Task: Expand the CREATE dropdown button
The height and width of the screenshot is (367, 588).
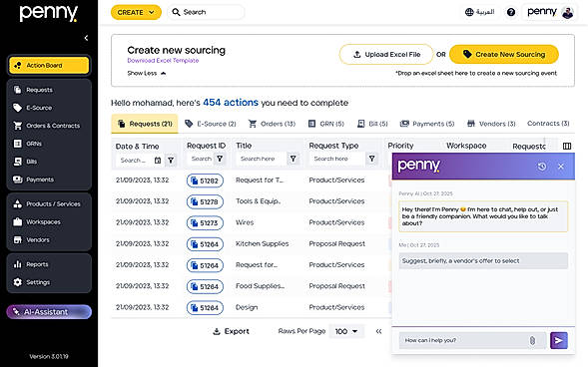Action: coord(136,12)
